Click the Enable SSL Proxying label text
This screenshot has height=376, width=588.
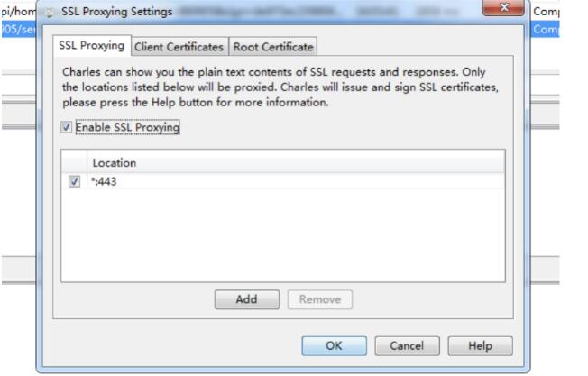pos(127,127)
